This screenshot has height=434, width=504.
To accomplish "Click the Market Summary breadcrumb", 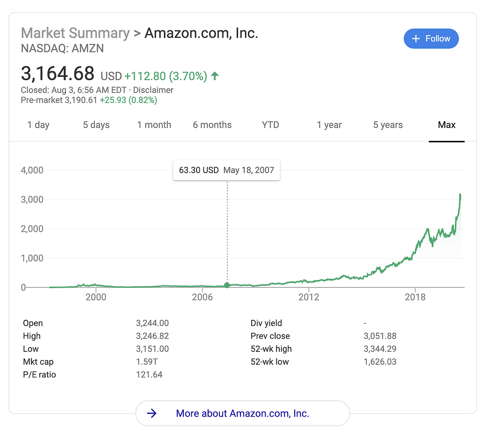I will tap(75, 33).
